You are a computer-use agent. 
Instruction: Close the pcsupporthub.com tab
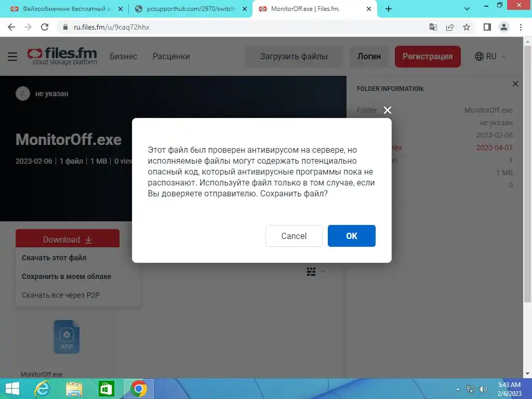[245, 9]
